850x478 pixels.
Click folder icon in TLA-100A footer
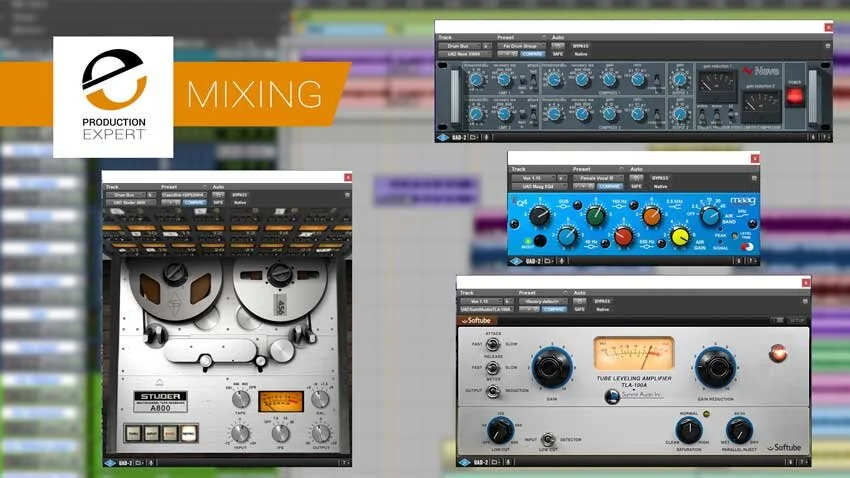(x=495, y=462)
